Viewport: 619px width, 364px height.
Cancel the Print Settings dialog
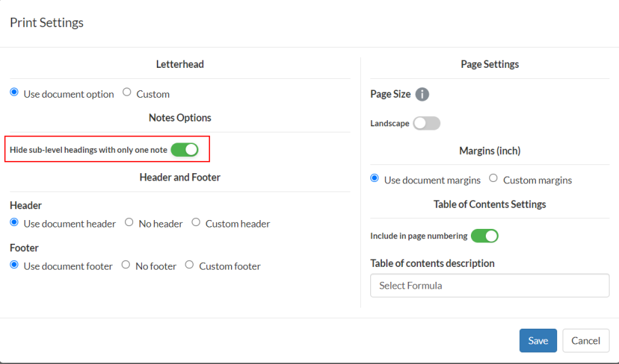click(586, 341)
